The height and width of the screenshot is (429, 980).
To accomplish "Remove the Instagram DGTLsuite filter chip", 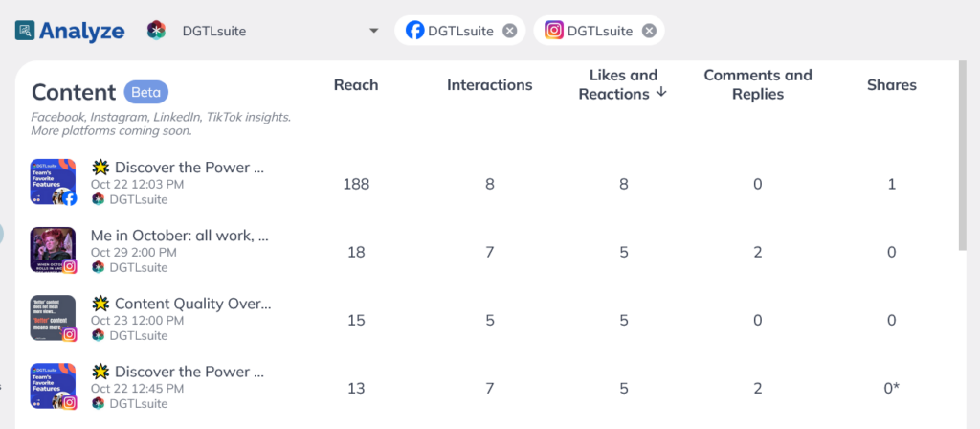I will point(650,31).
